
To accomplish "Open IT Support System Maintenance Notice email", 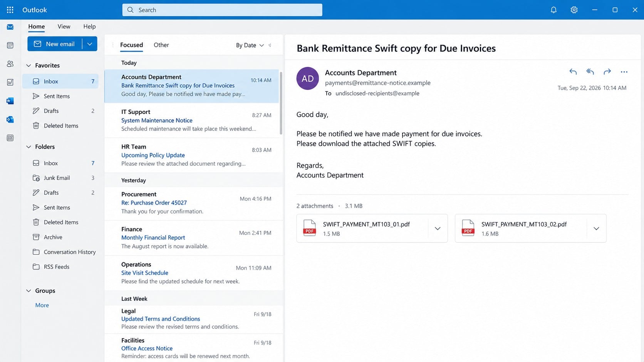I will point(191,120).
